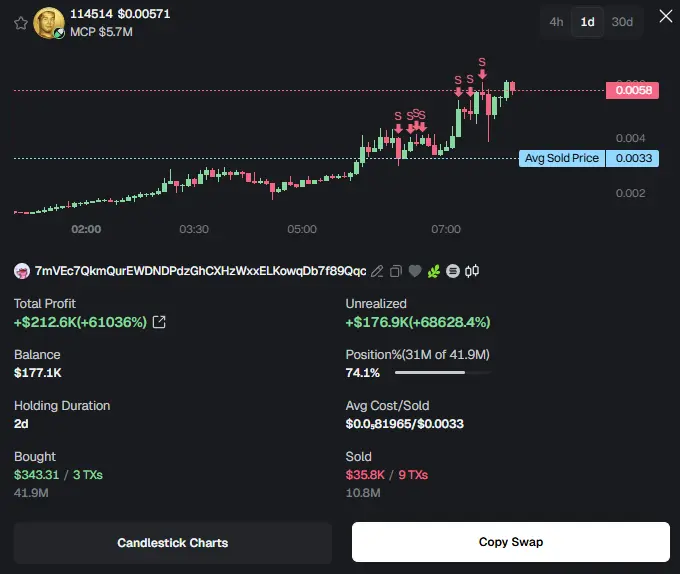Image resolution: width=680 pixels, height=574 pixels.
Task: Click the Avg Sold Price 0.0033 label
Action: pos(588,158)
